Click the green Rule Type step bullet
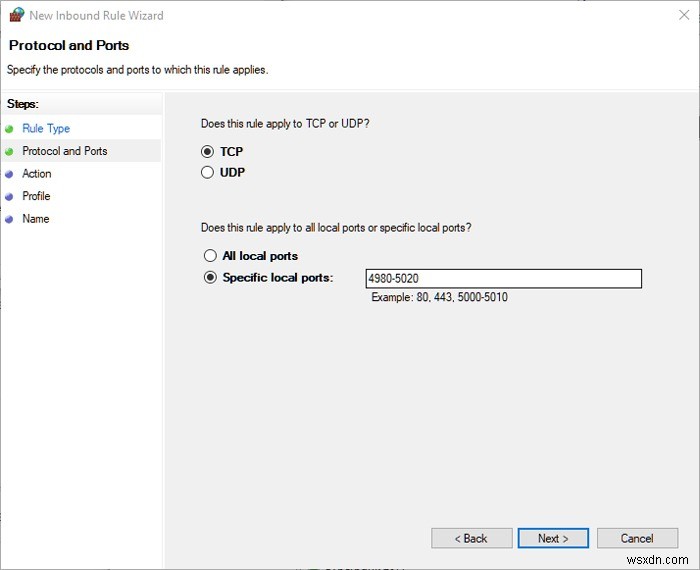Viewport: 700px width, 570px height. pos(9,129)
